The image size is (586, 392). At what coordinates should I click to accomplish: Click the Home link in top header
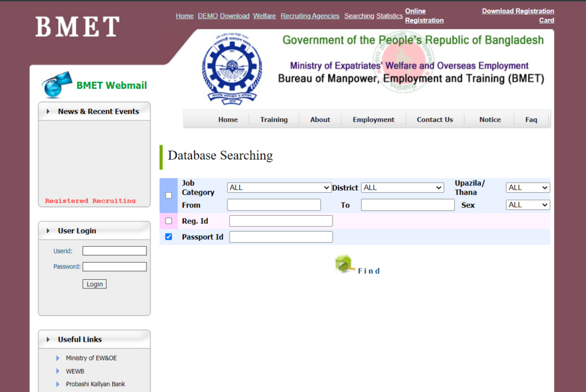[185, 15]
